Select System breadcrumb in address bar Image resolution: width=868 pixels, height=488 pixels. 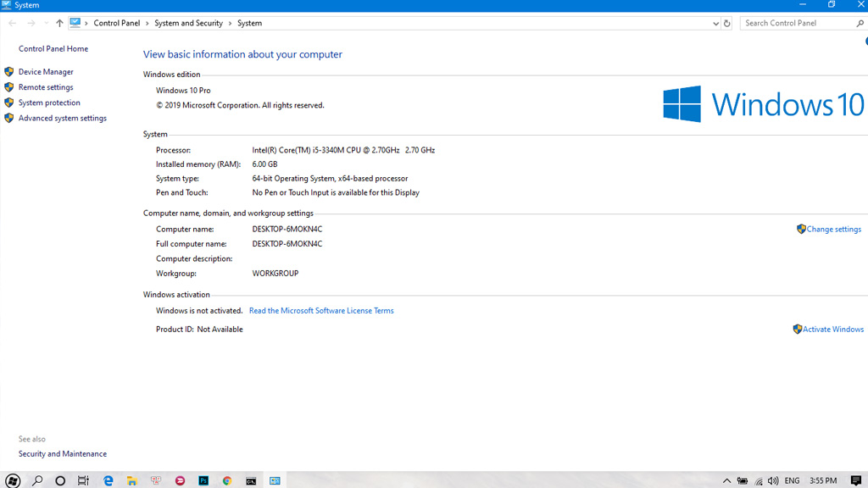(x=250, y=23)
